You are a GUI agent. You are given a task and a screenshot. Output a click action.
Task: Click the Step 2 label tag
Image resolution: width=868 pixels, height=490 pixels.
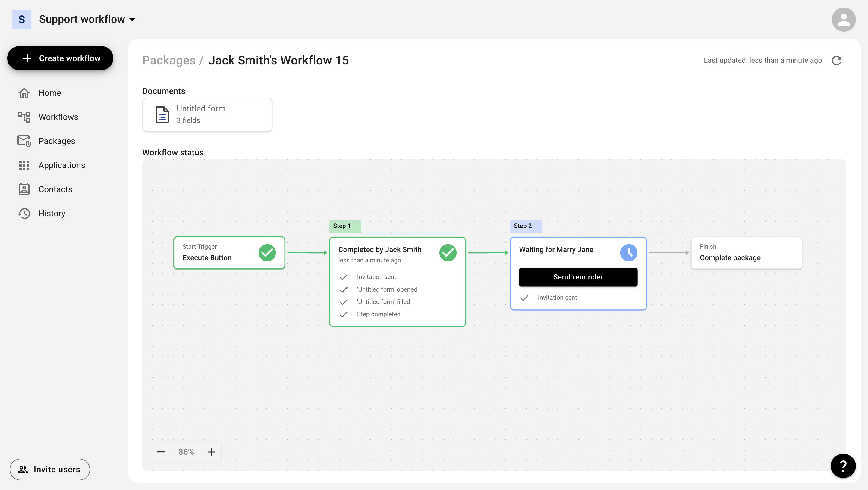tap(526, 226)
